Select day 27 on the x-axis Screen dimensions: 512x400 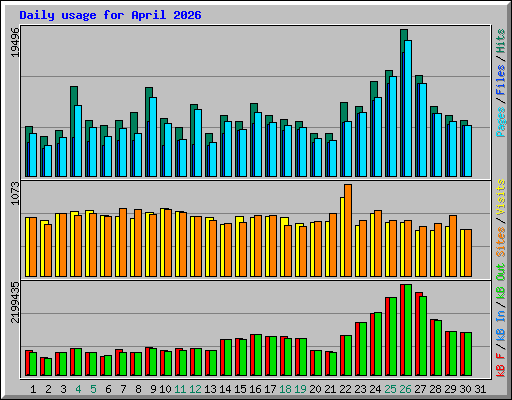pyautogui.click(x=420, y=389)
